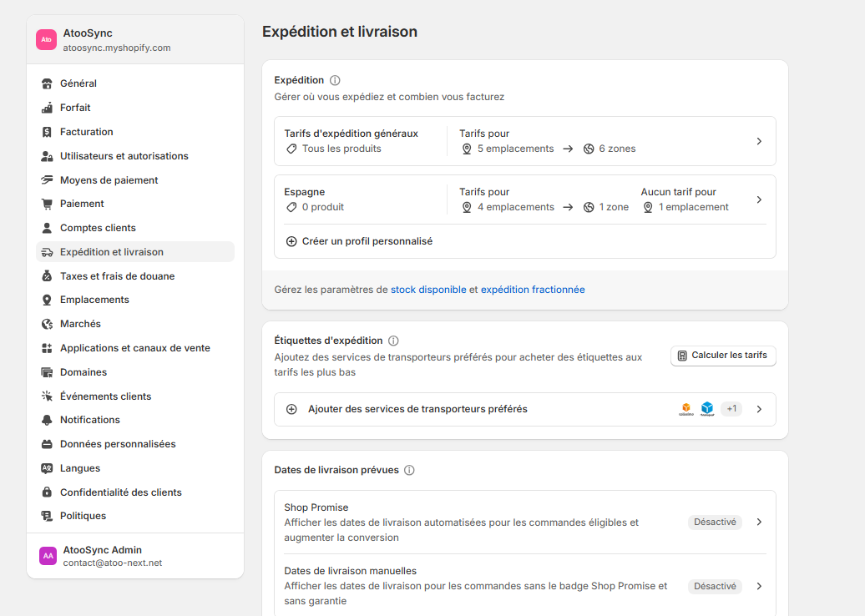This screenshot has width=865, height=616.
Task: Click the orange Colissimo carrier logo
Action: click(x=686, y=409)
